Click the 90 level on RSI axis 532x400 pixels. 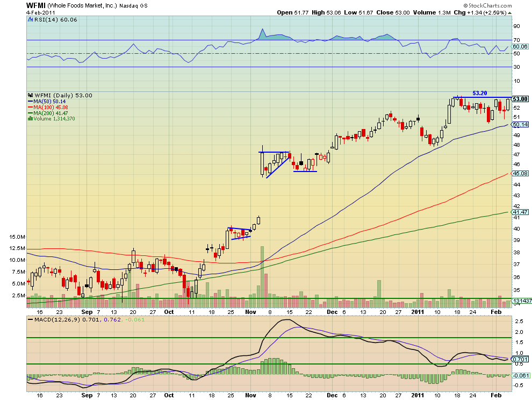(516, 26)
